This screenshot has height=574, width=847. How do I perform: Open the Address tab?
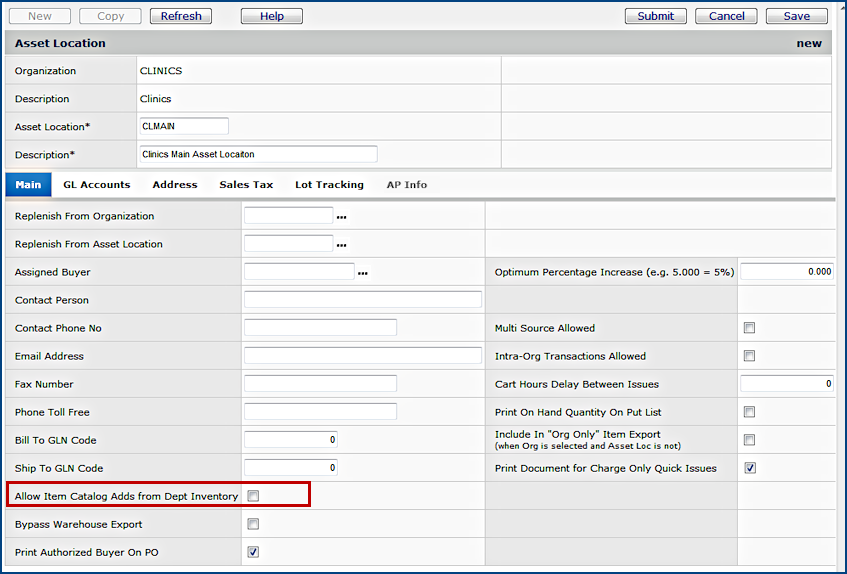175,185
